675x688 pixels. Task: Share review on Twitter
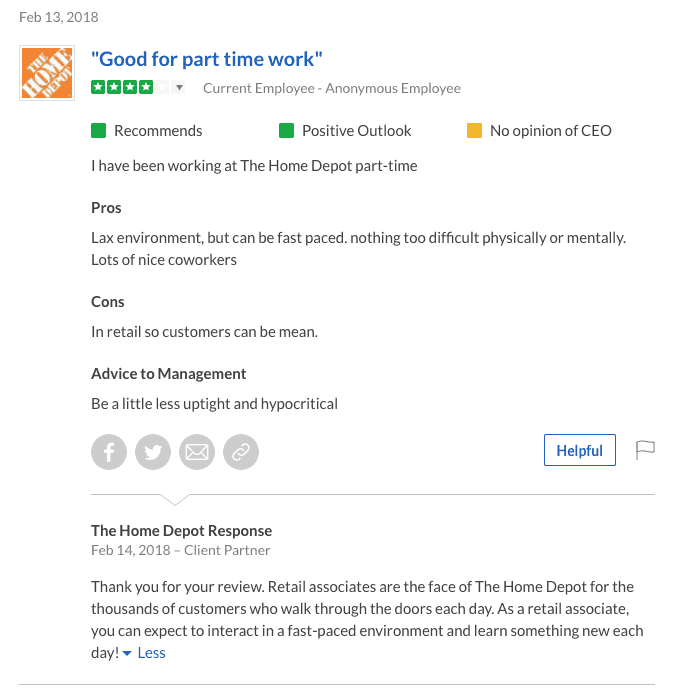pyautogui.click(x=153, y=452)
